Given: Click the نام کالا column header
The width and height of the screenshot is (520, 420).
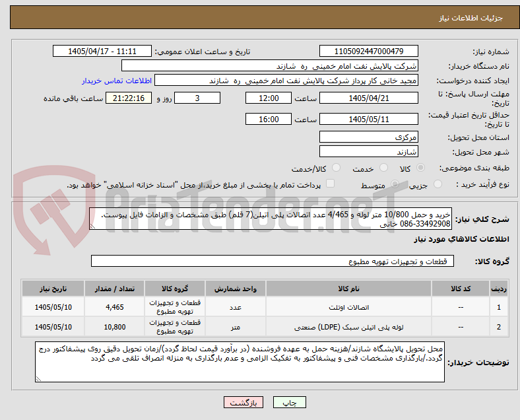Looking at the screenshot, I should pos(348,289).
